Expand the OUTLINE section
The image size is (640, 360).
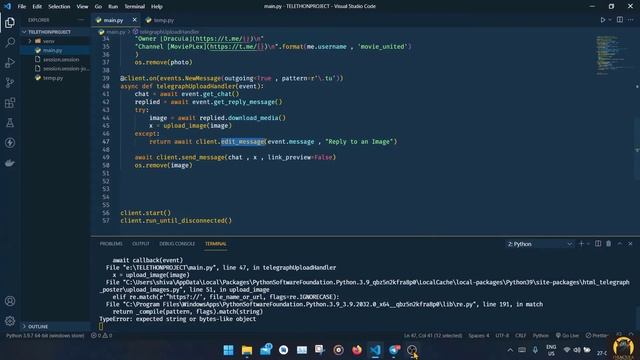tap(55, 327)
